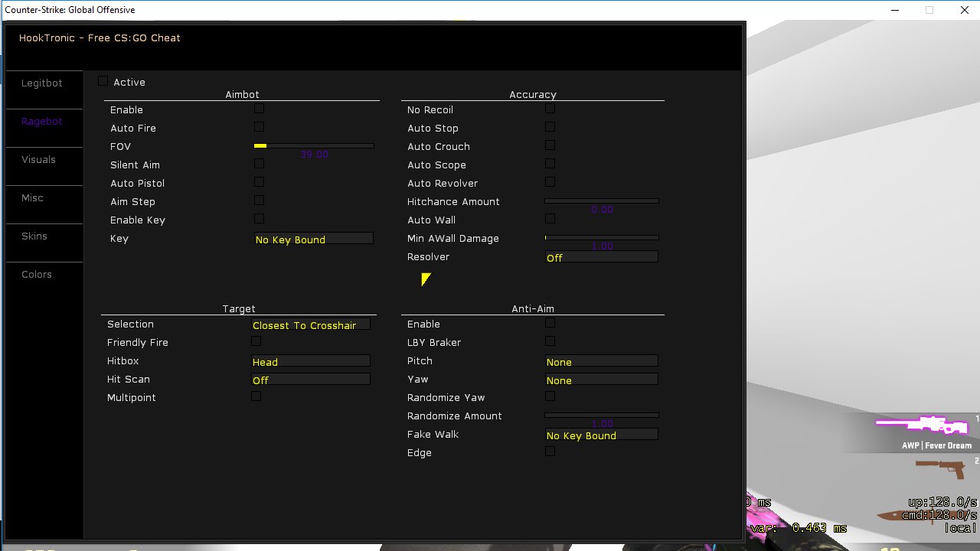
Task: Click the Hitchance Amount slider
Action: pos(602,201)
